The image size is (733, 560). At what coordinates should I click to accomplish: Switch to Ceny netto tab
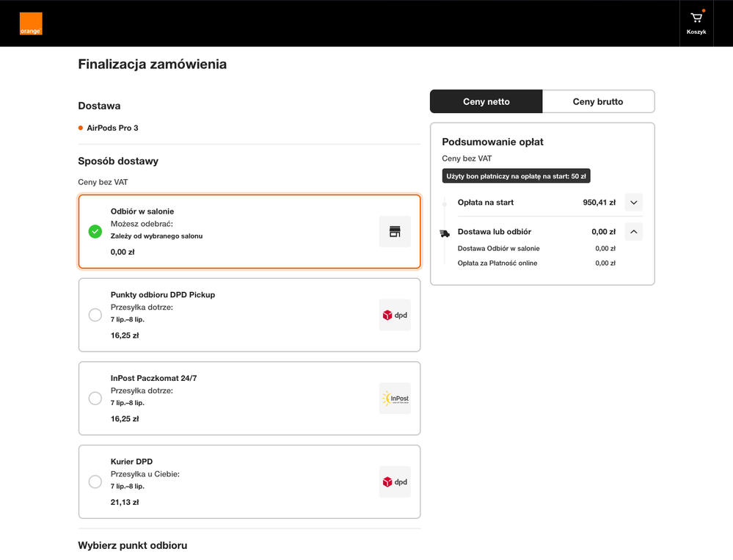pos(486,101)
